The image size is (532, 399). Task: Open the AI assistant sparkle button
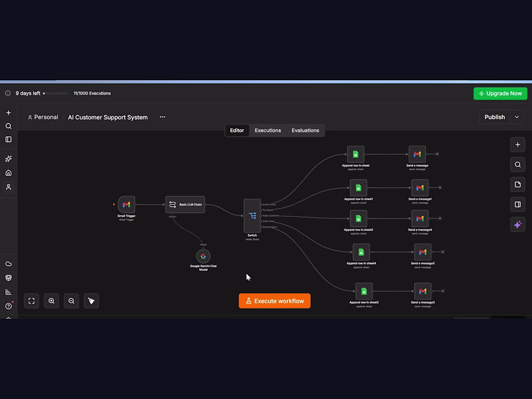tap(518, 224)
